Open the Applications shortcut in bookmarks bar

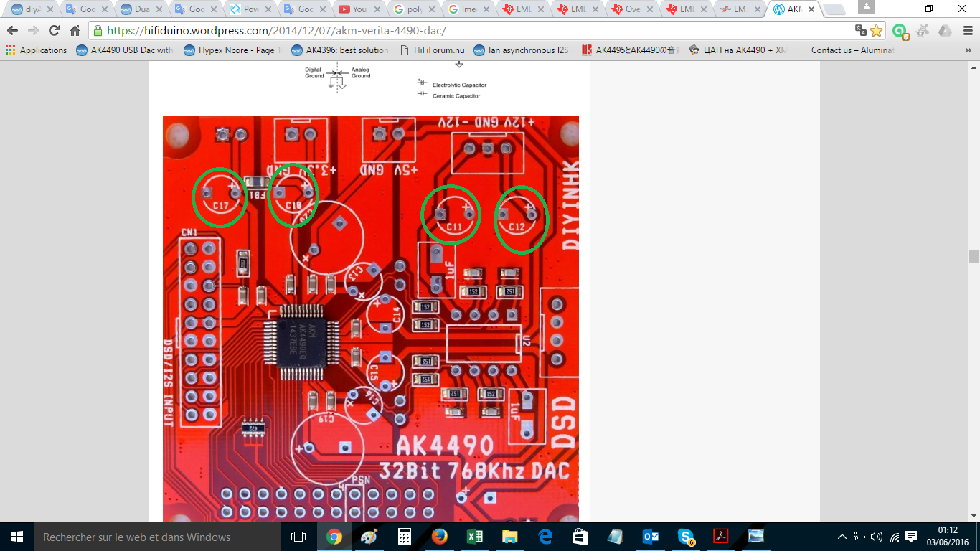(x=36, y=50)
